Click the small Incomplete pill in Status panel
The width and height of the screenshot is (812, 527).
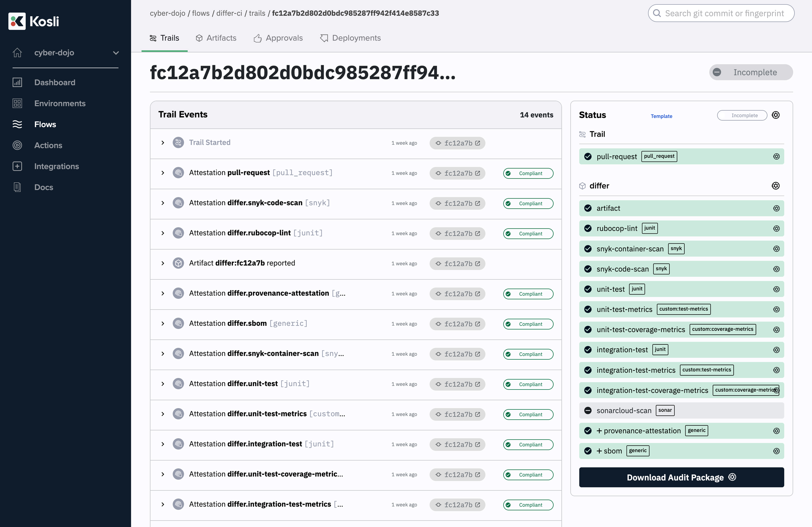tap(742, 116)
